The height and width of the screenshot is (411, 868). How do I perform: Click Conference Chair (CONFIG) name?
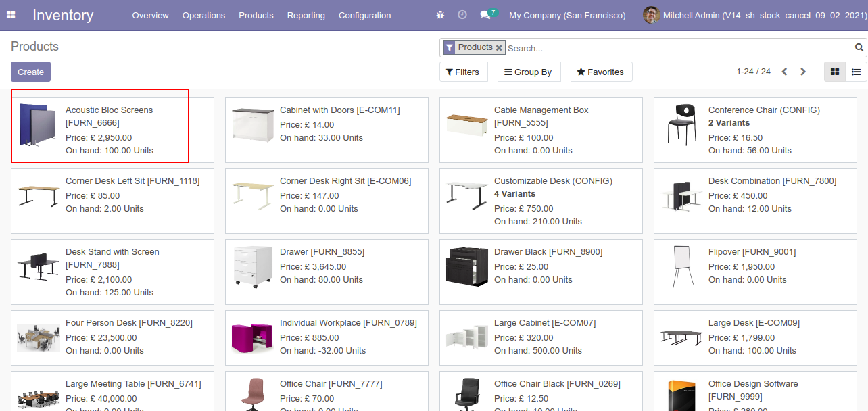(x=764, y=110)
